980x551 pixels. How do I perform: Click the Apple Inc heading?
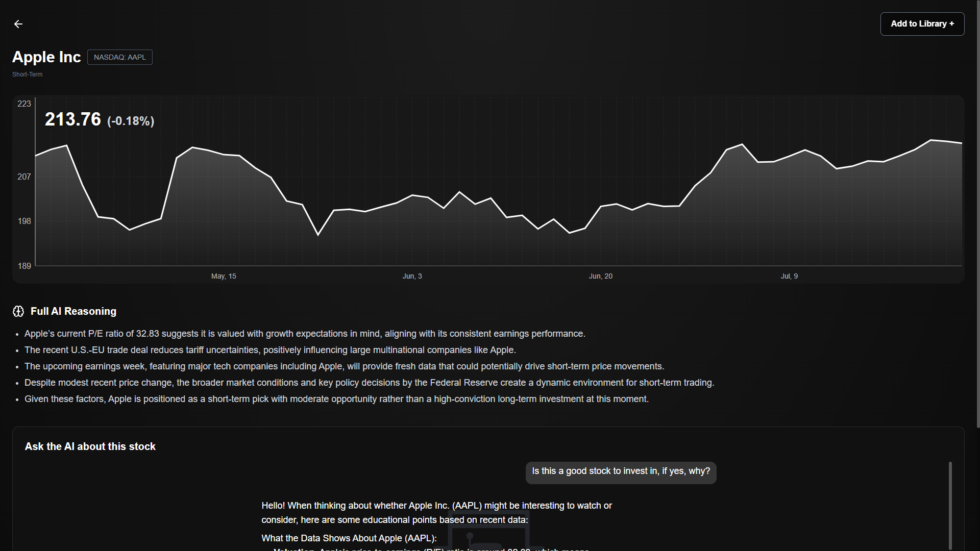click(46, 57)
